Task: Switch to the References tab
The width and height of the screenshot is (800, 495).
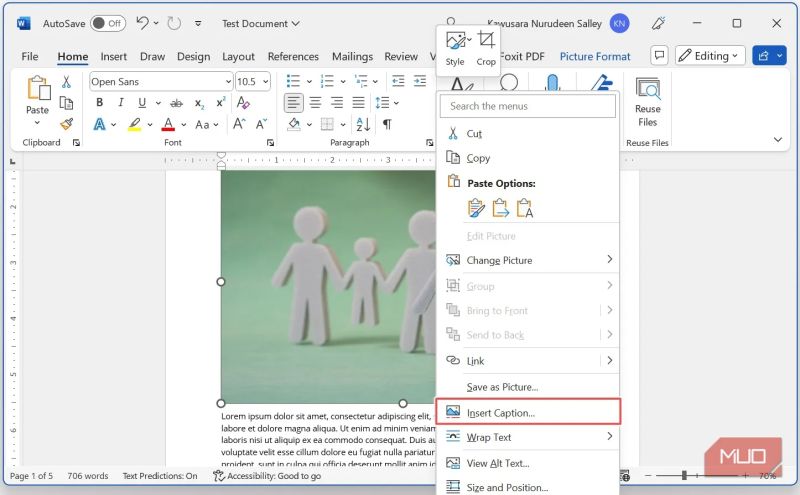Action: click(x=293, y=56)
